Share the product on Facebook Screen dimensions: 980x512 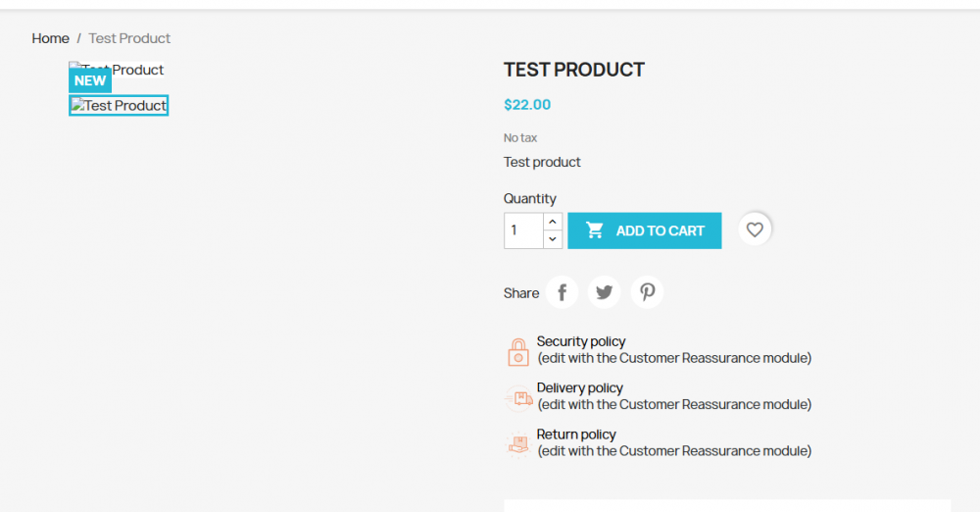563,292
